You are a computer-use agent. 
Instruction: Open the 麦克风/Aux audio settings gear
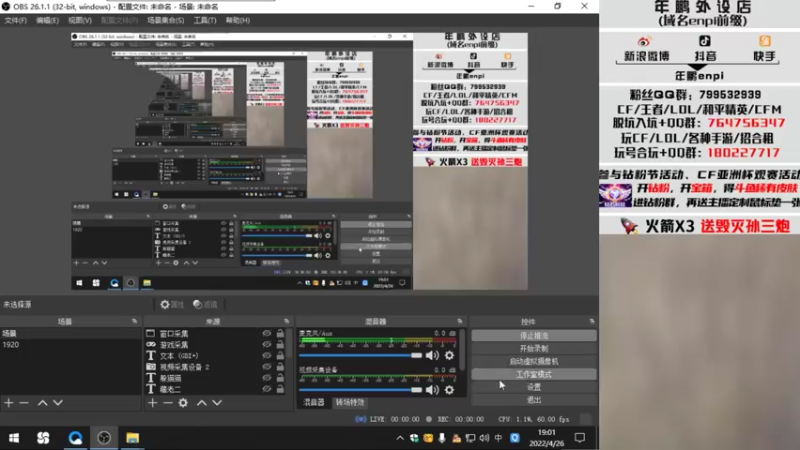[449, 355]
